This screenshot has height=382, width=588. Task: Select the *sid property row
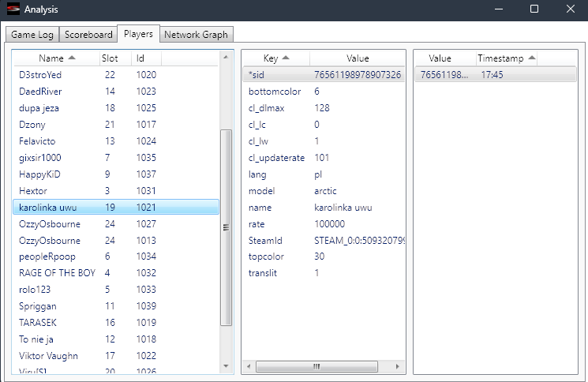(324, 75)
